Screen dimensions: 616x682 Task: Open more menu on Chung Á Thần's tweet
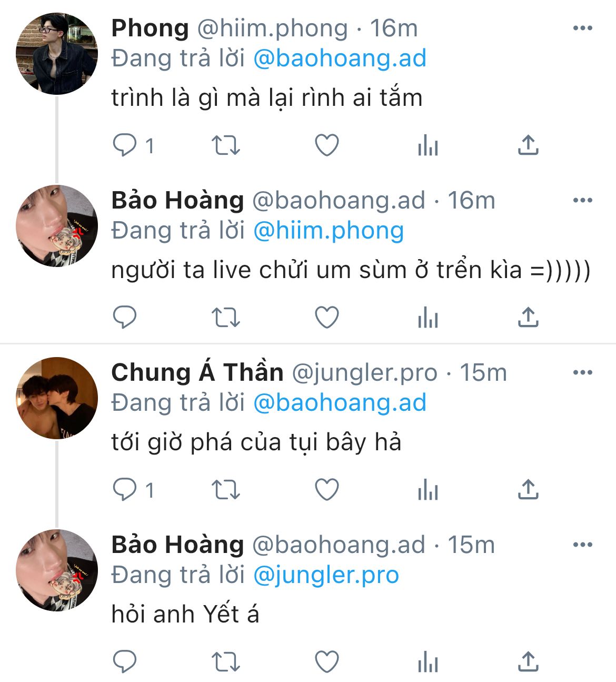582,373
